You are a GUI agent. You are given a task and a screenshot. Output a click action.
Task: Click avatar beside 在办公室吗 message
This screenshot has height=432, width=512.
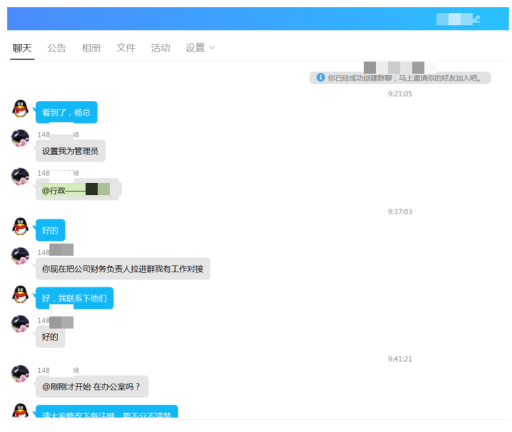20,373
